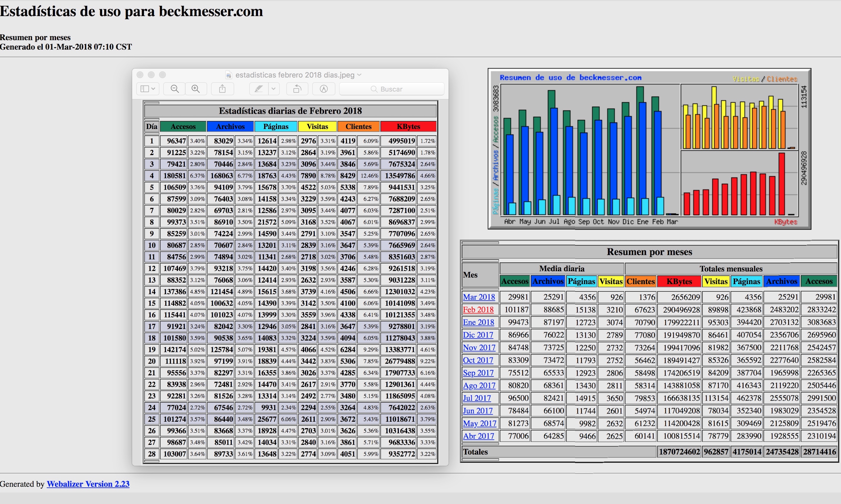The image size is (841, 504).
Task: Click the sidebar view icon
Action: pyautogui.click(x=144, y=89)
